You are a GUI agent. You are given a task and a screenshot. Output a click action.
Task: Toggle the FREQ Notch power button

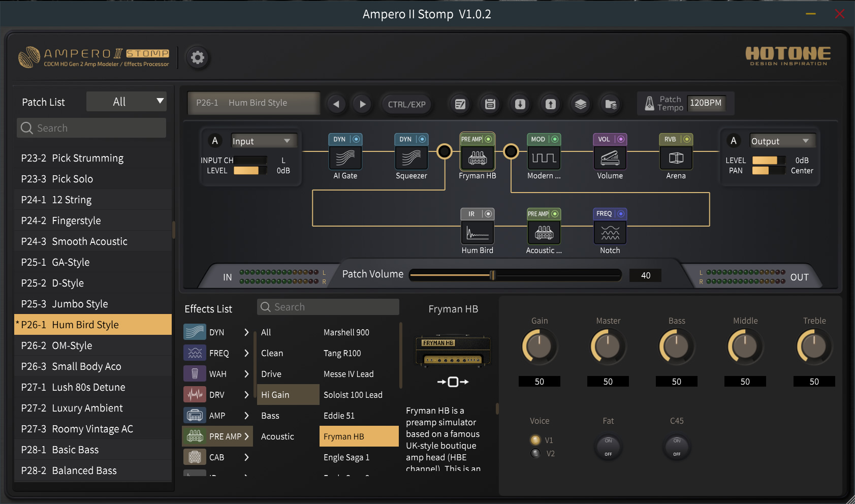click(621, 214)
